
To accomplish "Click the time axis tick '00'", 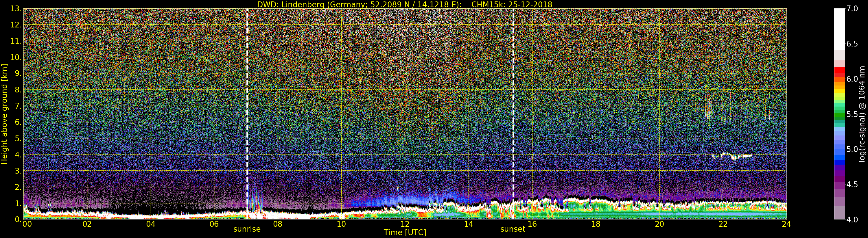I will [x=27, y=224].
